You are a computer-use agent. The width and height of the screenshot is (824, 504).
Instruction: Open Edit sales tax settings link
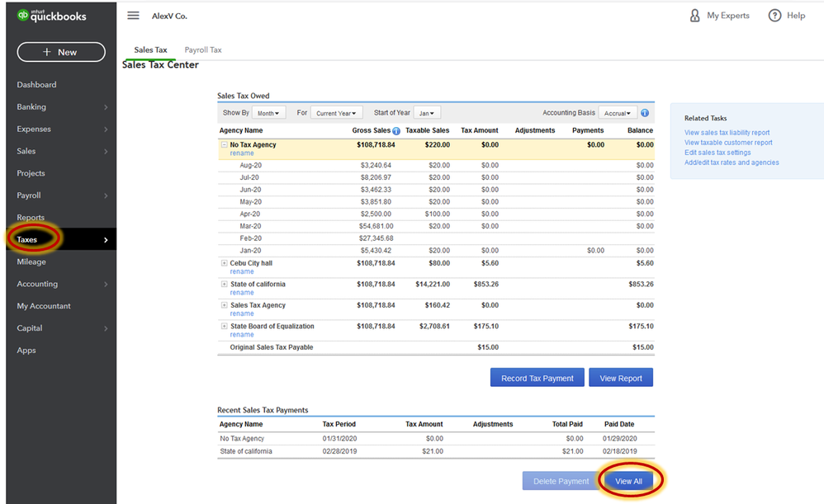click(717, 153)
